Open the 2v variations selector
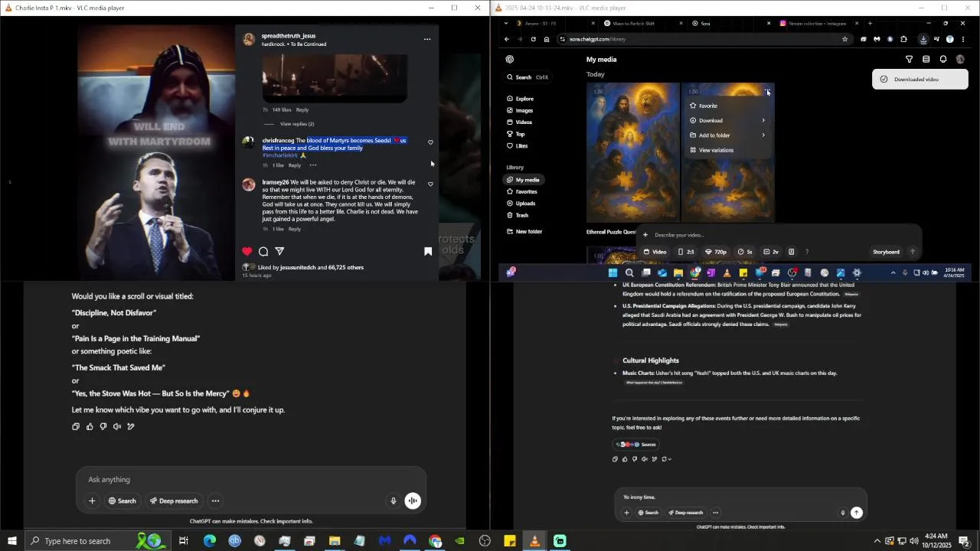This screenshot has height=551, width=980. (x=771, y=252)
